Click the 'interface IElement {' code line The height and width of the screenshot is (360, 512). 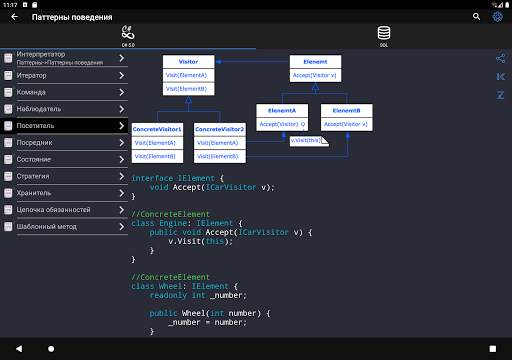(x=178, y=178)
